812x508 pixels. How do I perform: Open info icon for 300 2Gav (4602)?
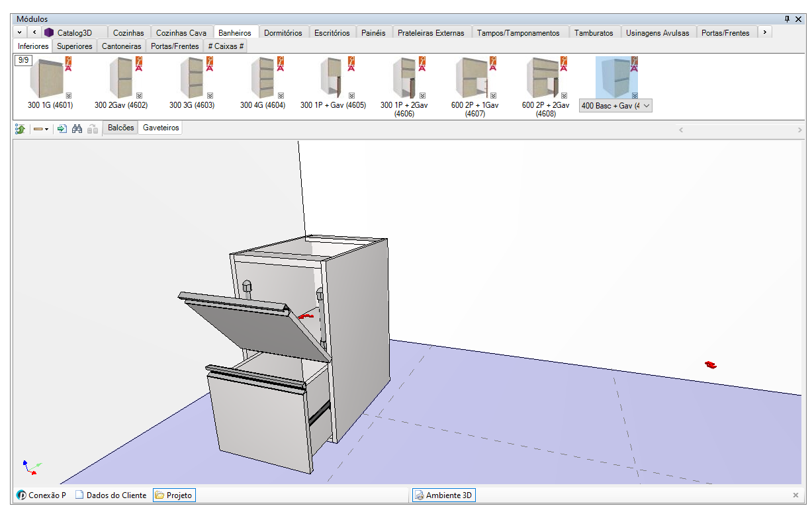coord(139,63)
